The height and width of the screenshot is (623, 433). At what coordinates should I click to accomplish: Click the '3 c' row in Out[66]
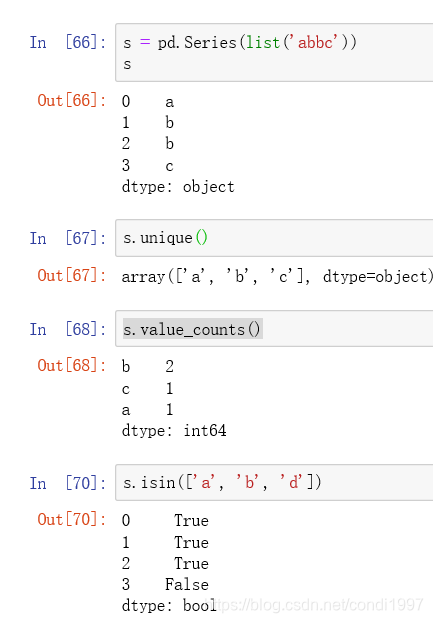[148, 165]
